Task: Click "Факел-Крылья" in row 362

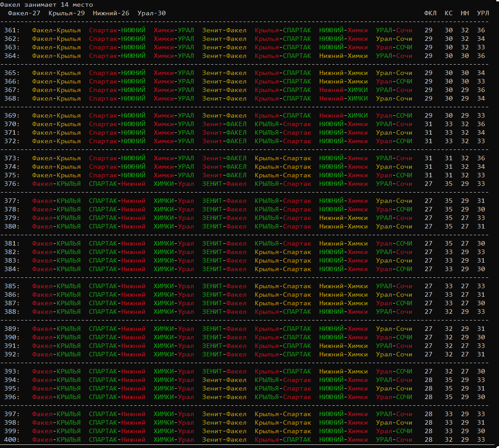Action: (56, 39)
